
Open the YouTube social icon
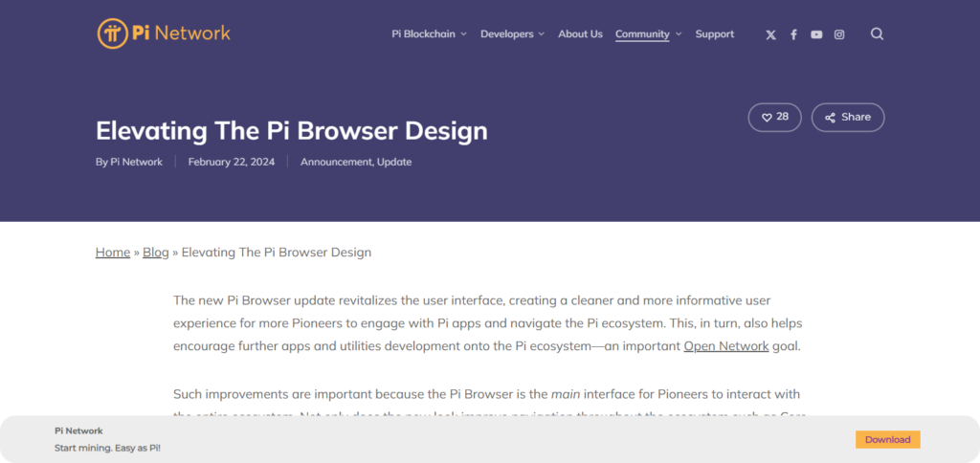[816, 35]
